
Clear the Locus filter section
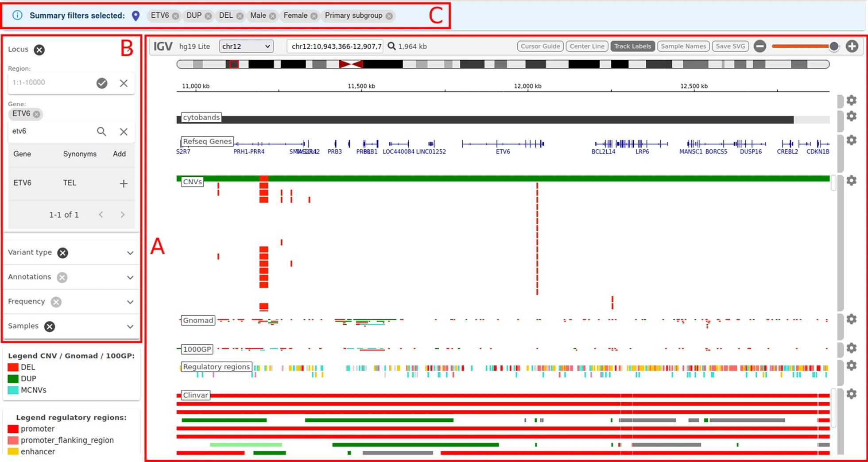tap(39, 50)
